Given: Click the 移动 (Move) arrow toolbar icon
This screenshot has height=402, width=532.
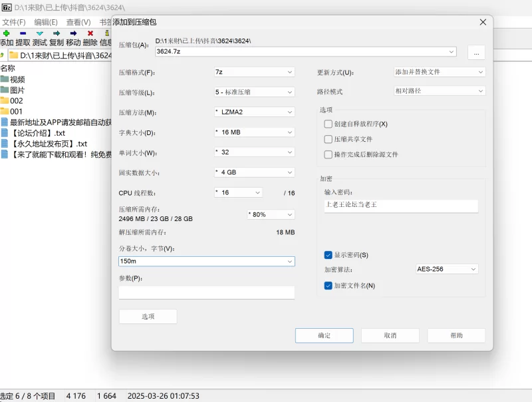Looking at the screenshot, I should (73, 33).
